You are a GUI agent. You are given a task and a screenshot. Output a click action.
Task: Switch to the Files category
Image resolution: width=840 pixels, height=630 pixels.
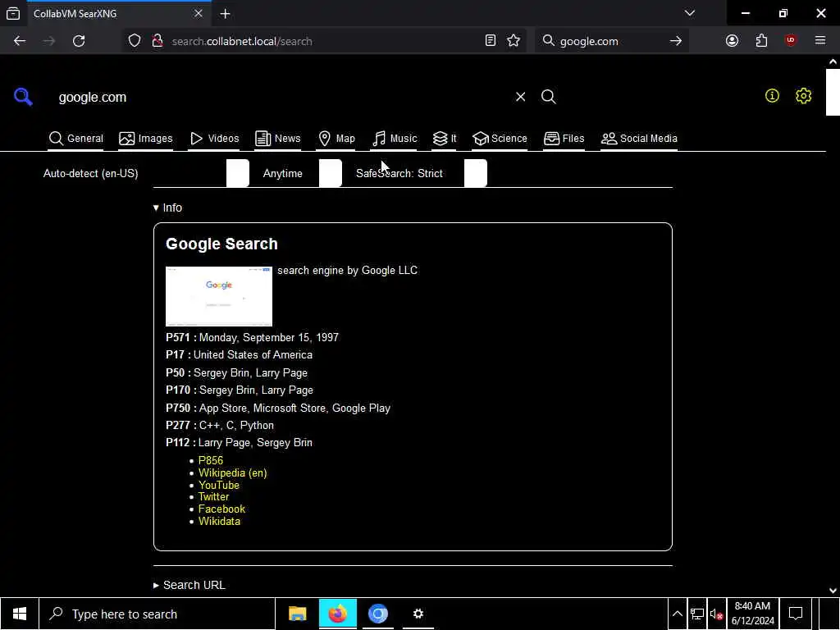[564, 139]
